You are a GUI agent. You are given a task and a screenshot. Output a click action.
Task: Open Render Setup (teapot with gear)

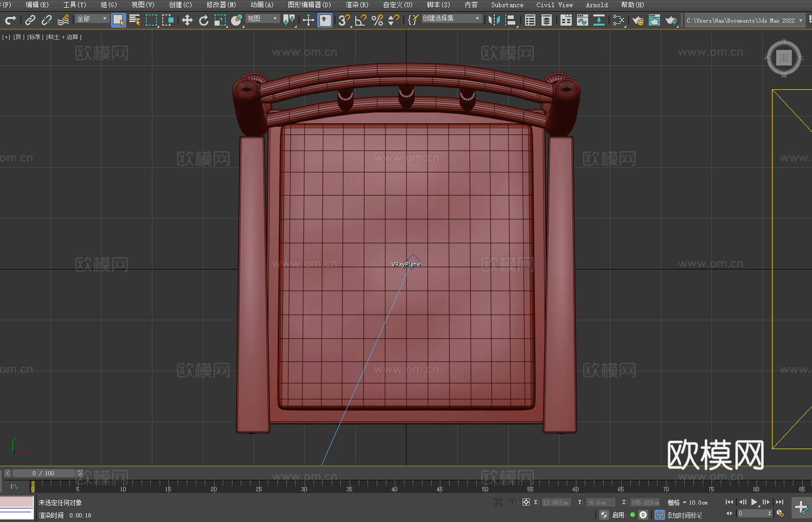coord(638,20)
